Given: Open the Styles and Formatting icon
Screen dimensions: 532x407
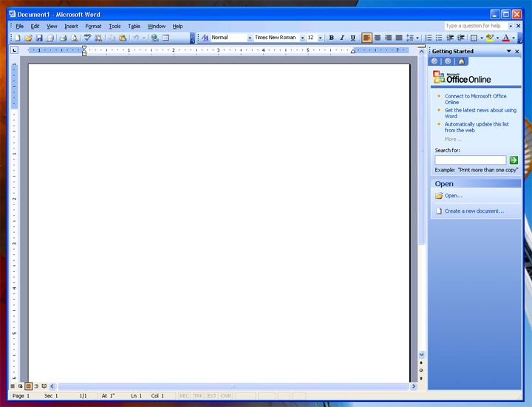Looking at the screenshot, I should (x=205, y=38).
